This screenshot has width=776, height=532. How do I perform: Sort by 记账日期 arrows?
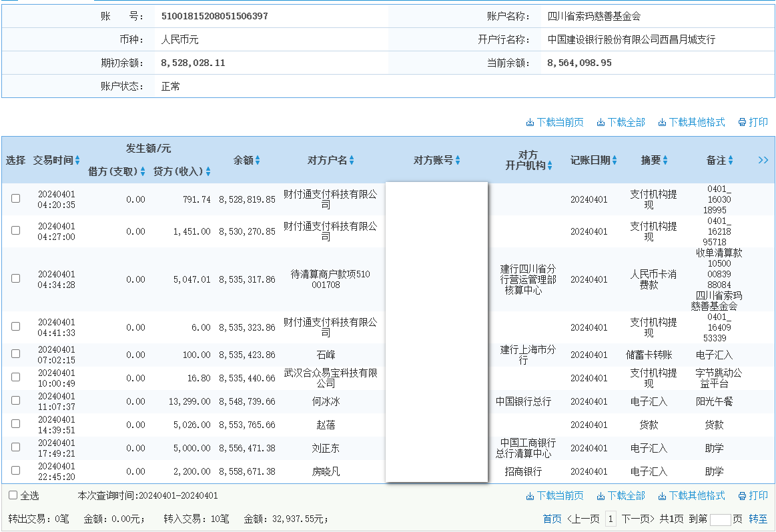pyautogui.click(x=614, y=160)
